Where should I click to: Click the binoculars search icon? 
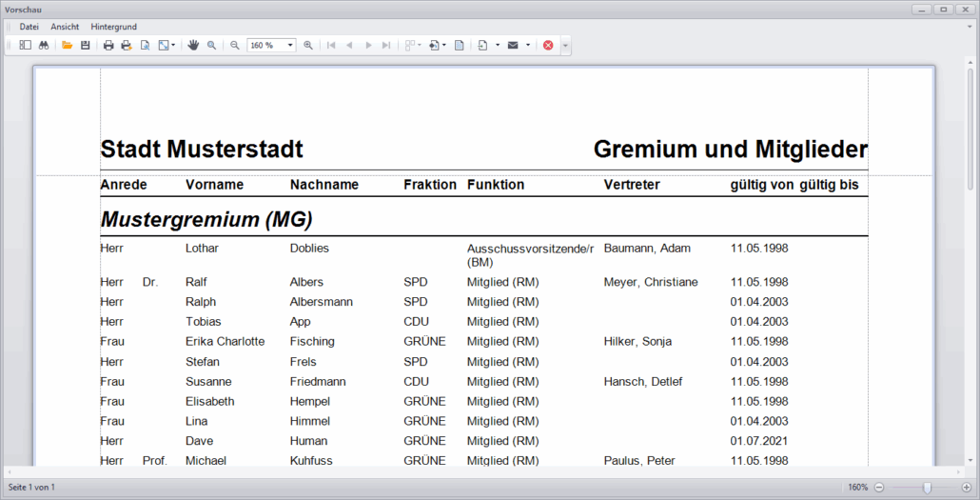click(43, 45)
